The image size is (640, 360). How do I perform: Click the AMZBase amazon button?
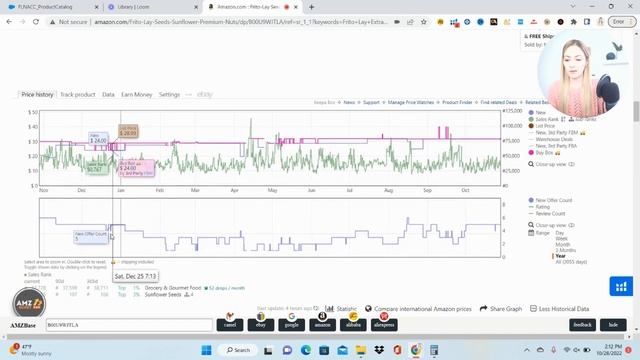322,325
